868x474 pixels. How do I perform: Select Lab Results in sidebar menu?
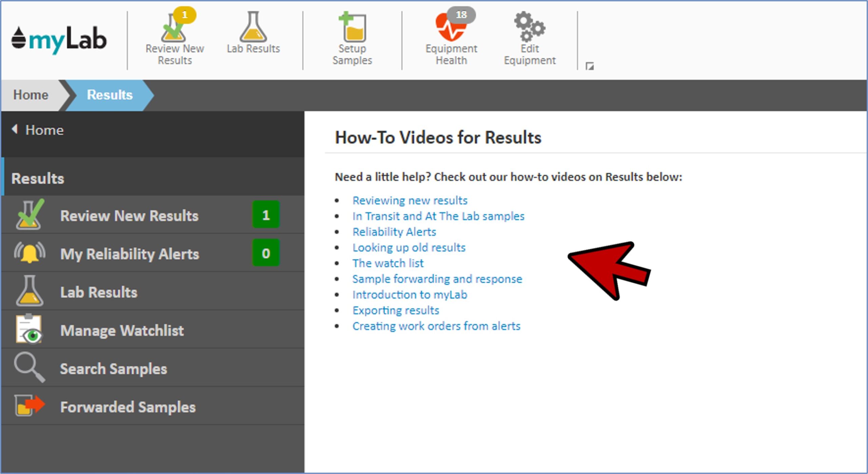coord(99,292)
